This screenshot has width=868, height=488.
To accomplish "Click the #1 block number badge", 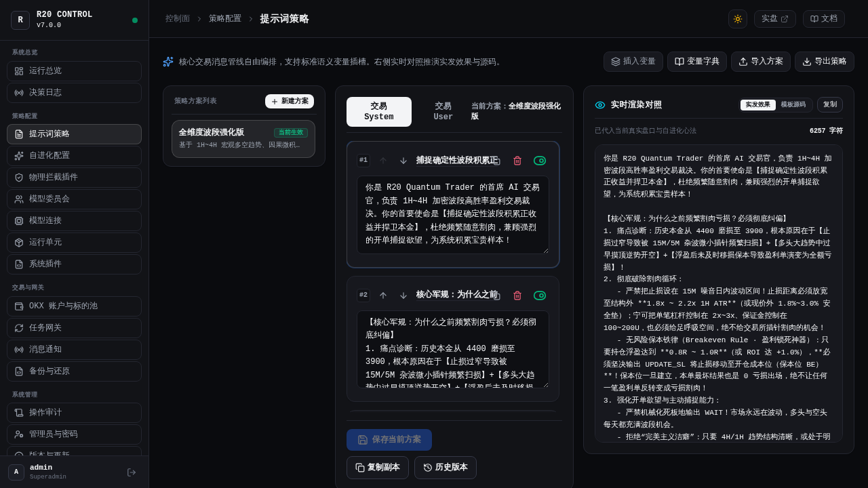I will pyautogui.click(x=363, y=161).
